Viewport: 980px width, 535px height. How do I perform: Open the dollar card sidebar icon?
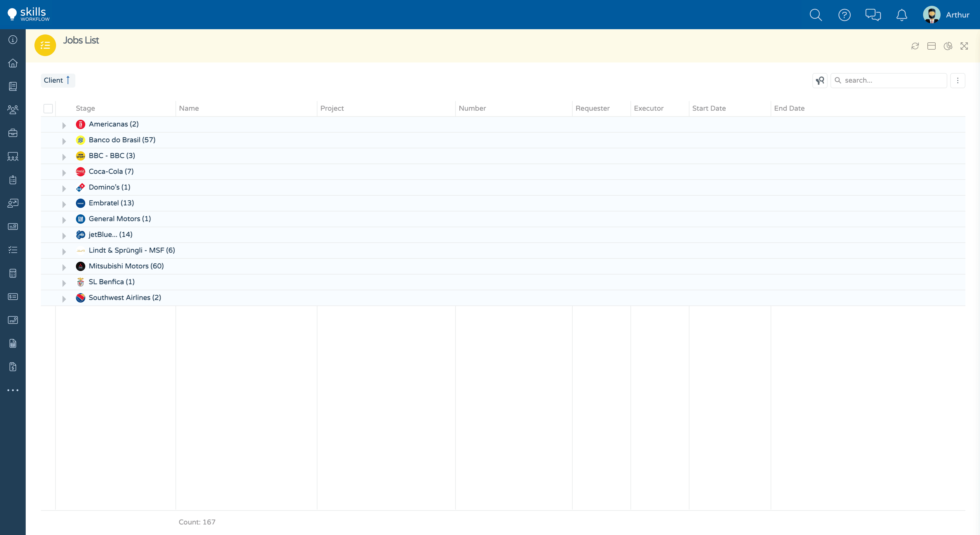click(x=13, y=296)
